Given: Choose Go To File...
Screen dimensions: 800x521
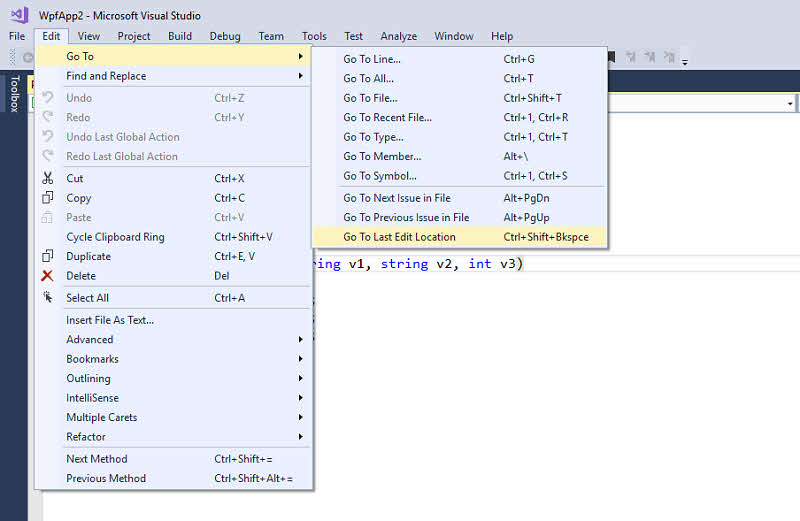Looking at the screenshot, I should (x=460, y=98).
